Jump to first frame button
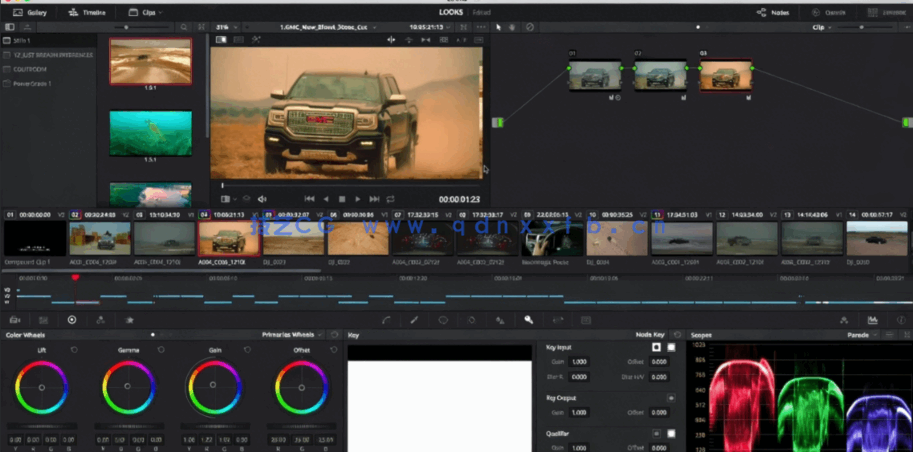The height and width of the screenshot is (452, 913). 310,199
